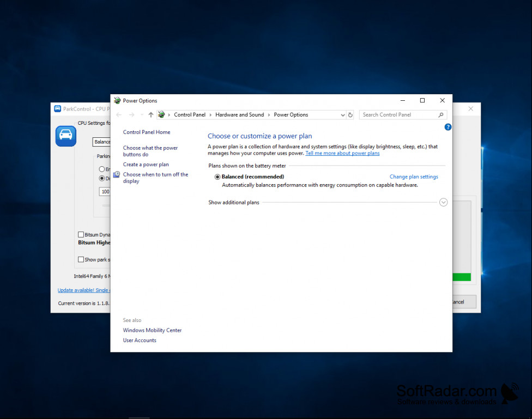Click the See also label

[x=132, y=320]
